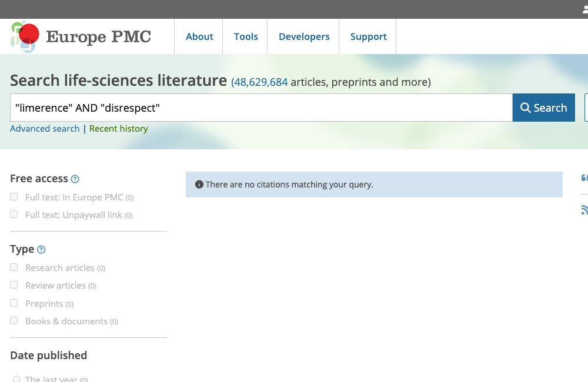Check Books & documents filter
This screenshot has width=588, height=382.
(14, 320)
